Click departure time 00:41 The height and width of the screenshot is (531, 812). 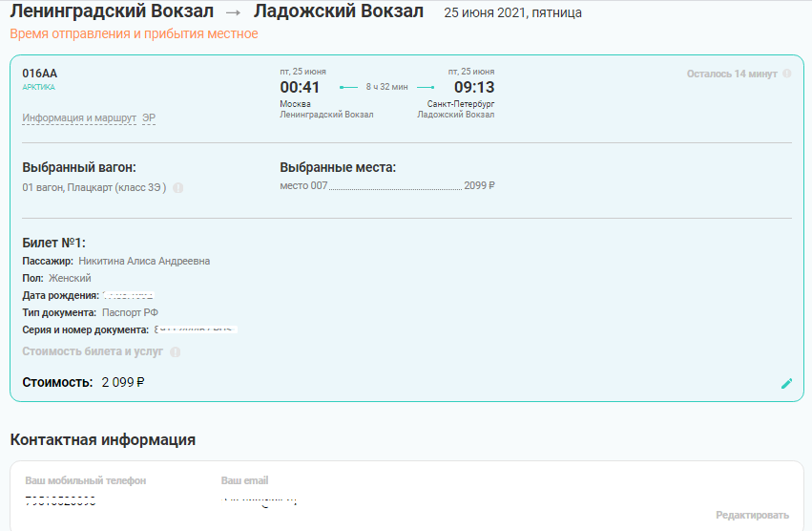300,88
